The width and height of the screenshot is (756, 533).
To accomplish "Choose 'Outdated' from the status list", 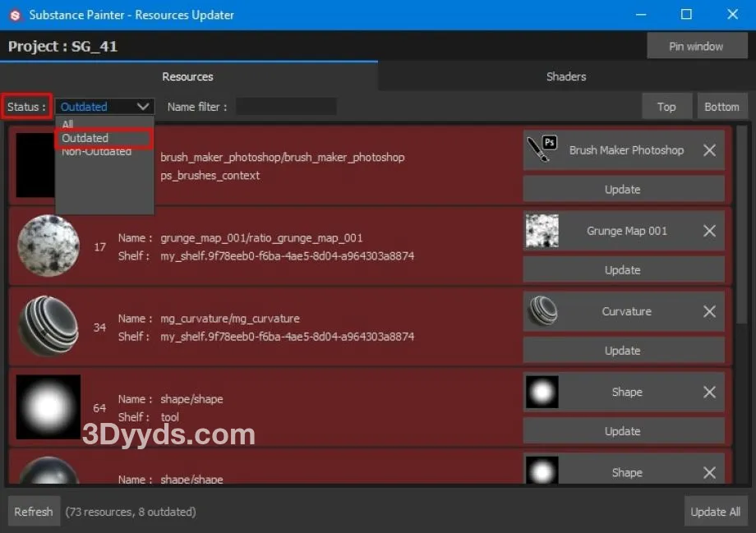I will coord(85,138).
